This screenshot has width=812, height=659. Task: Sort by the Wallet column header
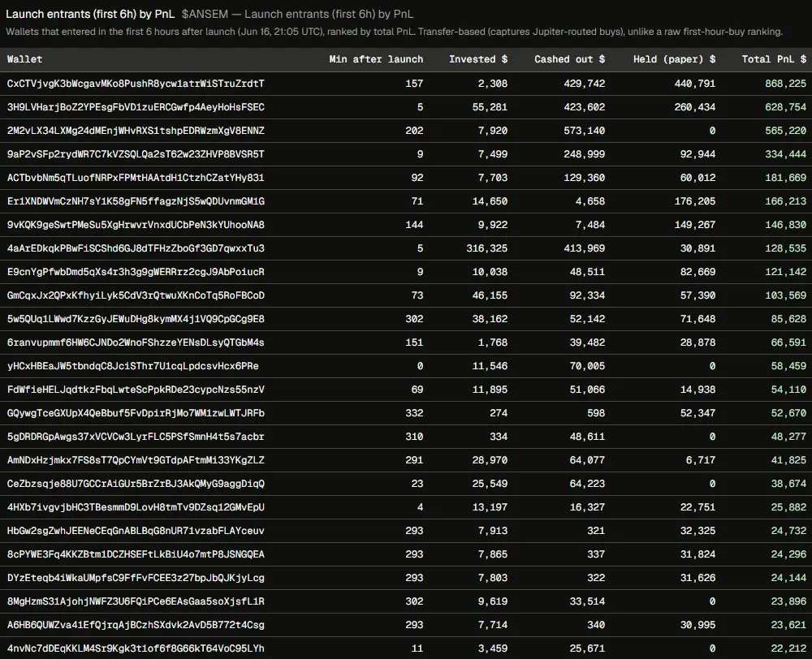tap(25, 59)
